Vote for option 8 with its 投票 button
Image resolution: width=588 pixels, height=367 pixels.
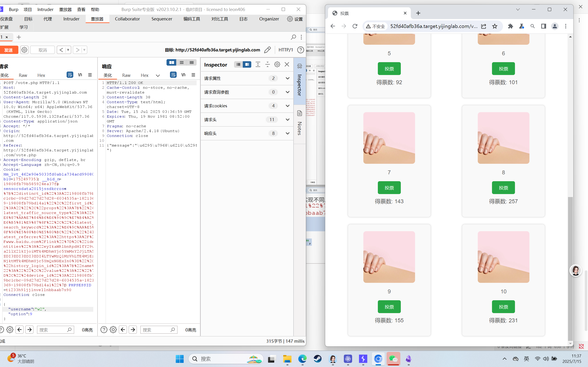coord(503,187)
